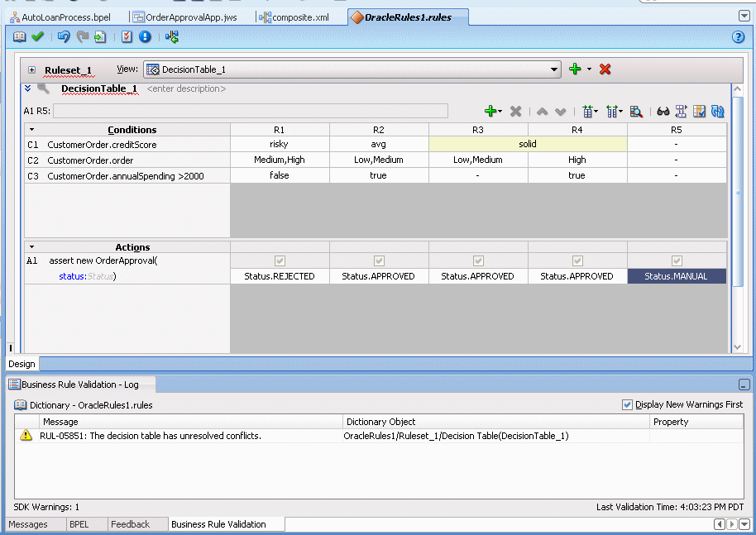Click the checklist validation toolbar icon
The width and height of the screenshot is (756, 535).
(127, 36)
